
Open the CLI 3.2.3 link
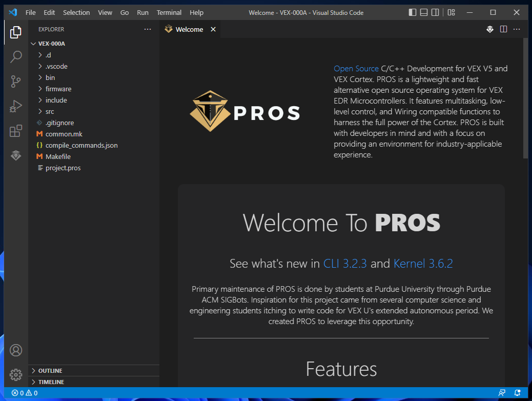point(345,264)
